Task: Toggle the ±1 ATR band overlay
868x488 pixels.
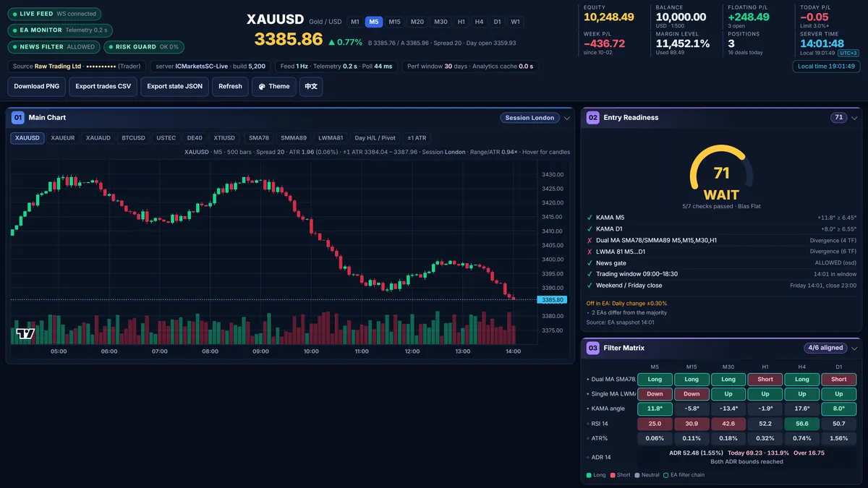Action: tap(417, 137)
